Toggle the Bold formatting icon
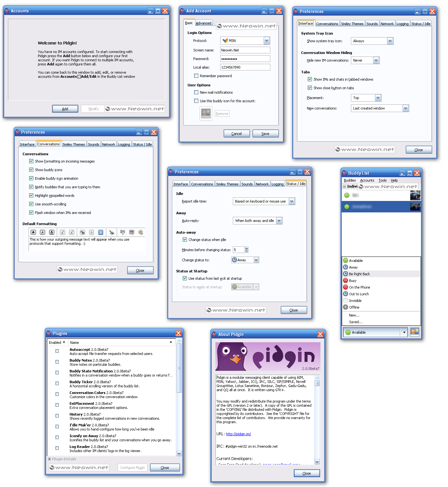Viewport: 448px width, 487px height. 33,232
